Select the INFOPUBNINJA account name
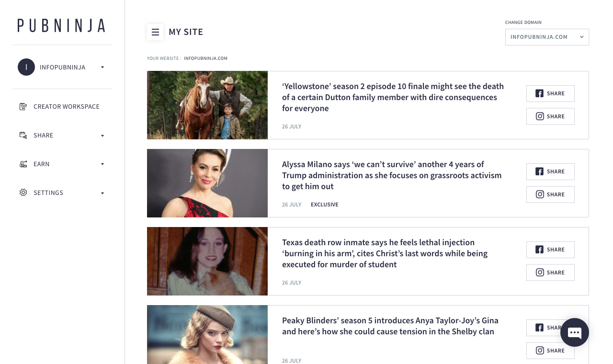The width and height of the screenshot is (613, 364). [63, 68]
